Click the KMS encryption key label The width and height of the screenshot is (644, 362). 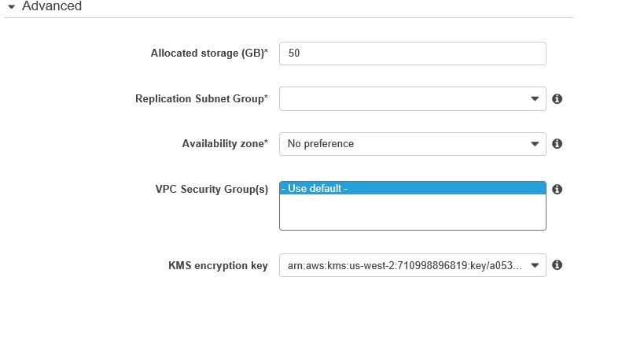(x=218, y=265)
